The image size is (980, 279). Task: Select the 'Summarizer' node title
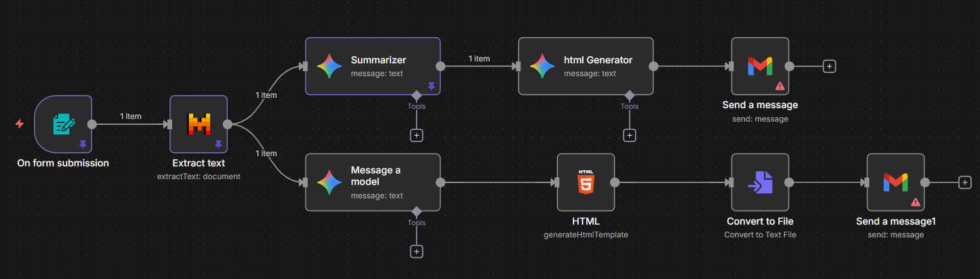click(378, 60)
